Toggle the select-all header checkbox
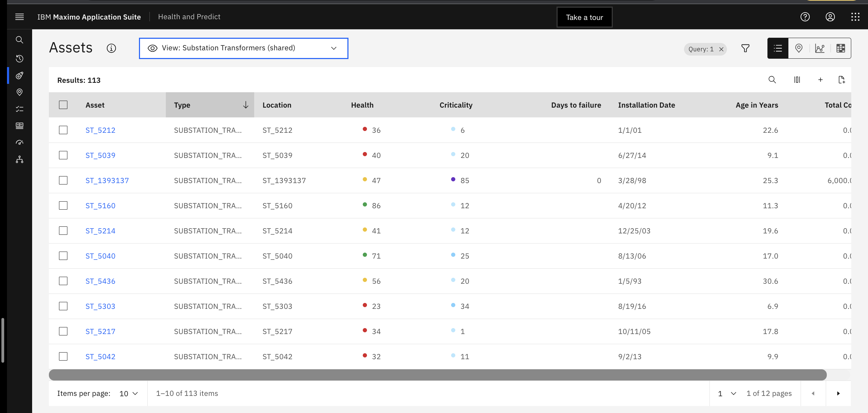 coord(63,105)
